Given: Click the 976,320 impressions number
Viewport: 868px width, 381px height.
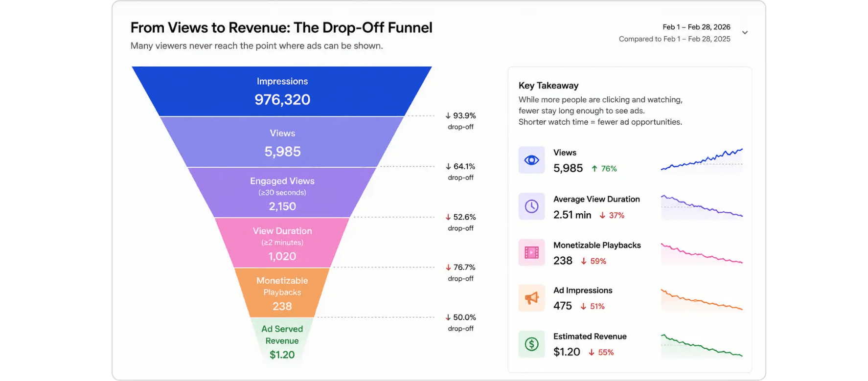Looking at the screenshot, I should [x=282, y=100].
